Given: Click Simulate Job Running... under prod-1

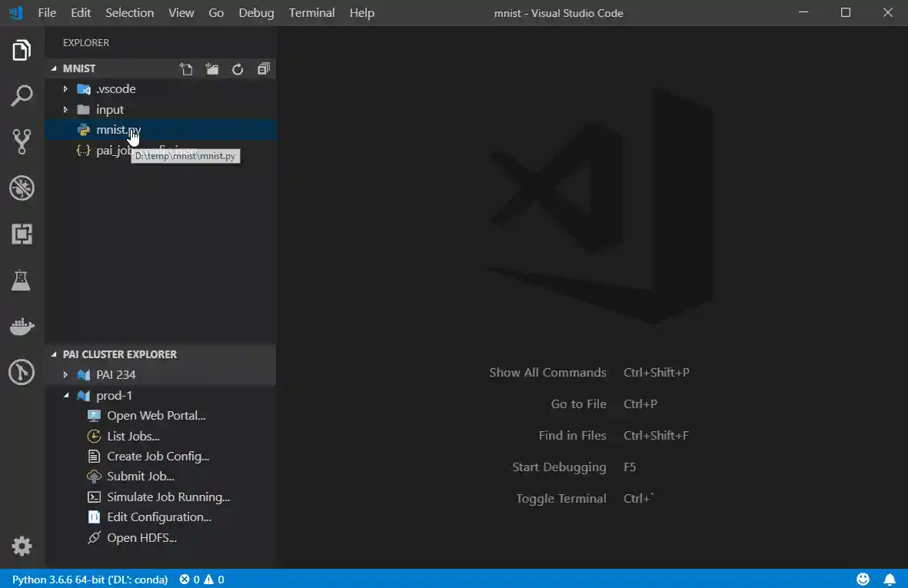Looking at the screenshot, I should (x=168, y=497).
